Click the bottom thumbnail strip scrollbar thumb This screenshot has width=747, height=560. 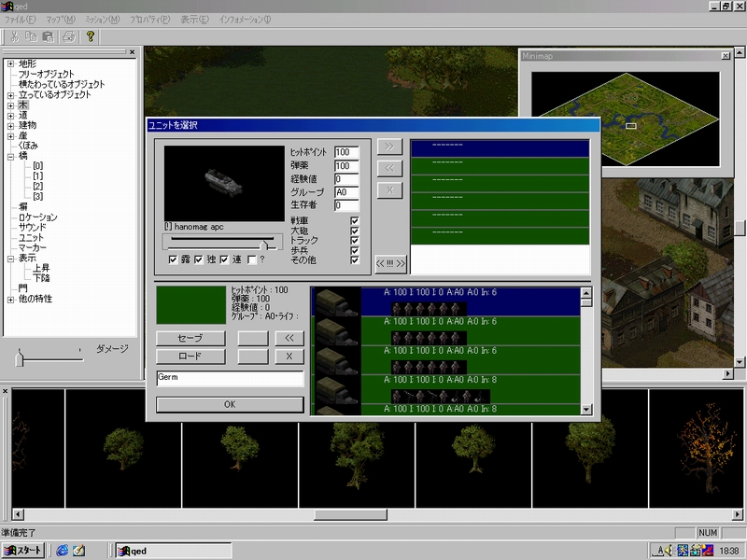351,514
